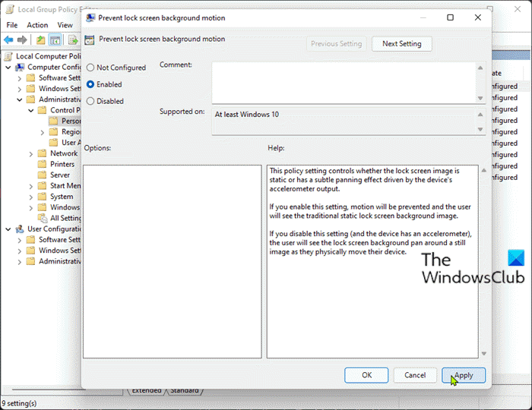Open the File menu
This screenshot has height=410, width=532.
click(12, 25)
